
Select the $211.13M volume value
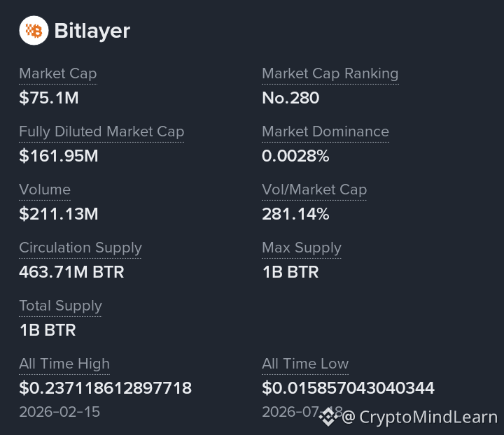(x=59, y=214)
